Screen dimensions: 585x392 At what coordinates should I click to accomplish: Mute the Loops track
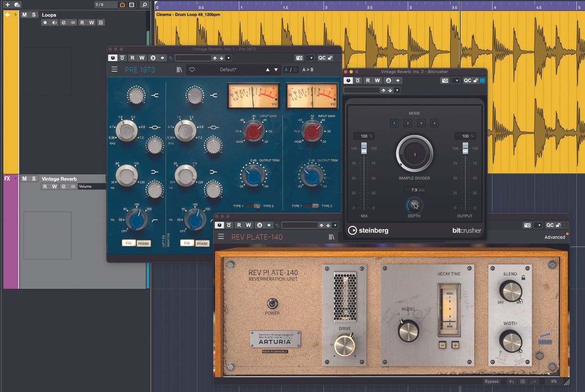pyautogui.click(x=24, y=15)
